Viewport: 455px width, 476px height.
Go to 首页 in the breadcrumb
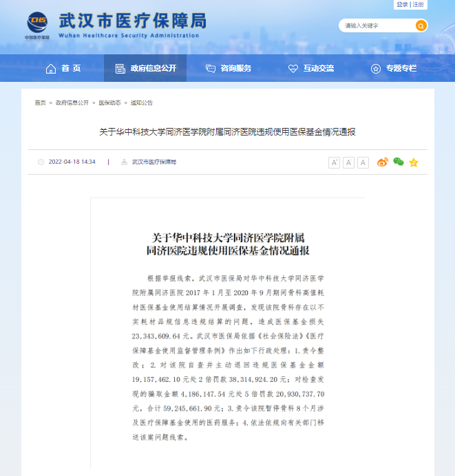point(40,103)
